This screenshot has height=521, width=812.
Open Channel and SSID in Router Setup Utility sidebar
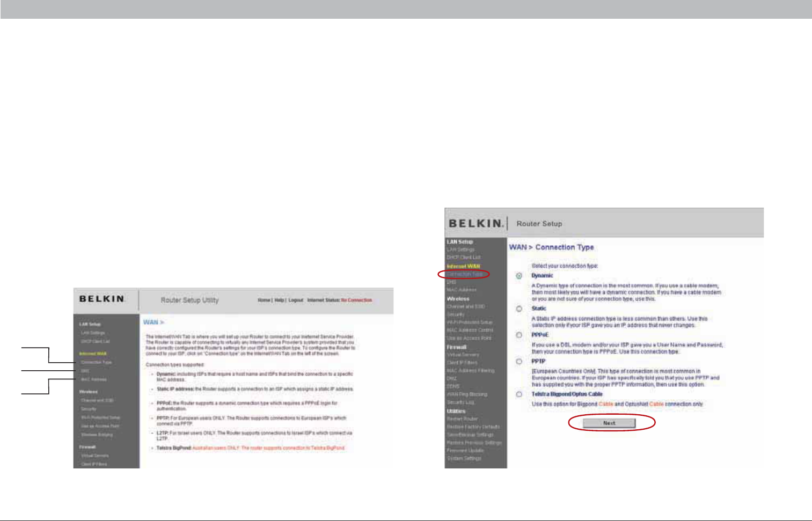pos(97,400)
